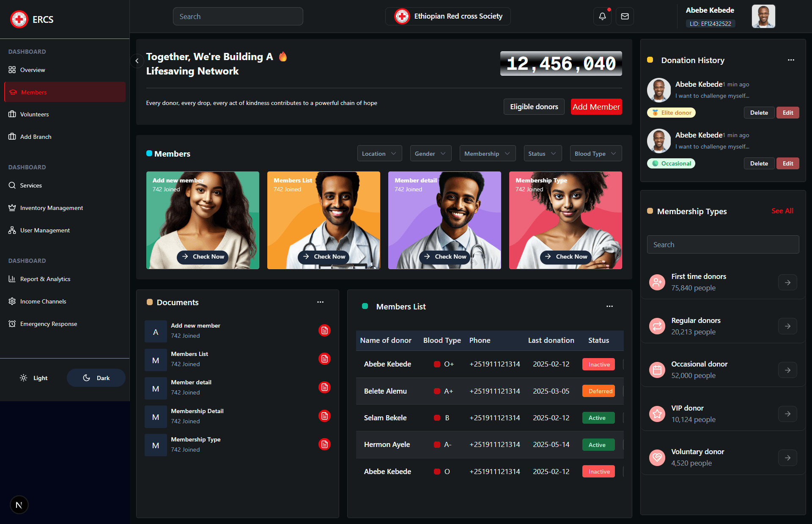Open Volunteers in the sidebar

[x=34, y=114]
